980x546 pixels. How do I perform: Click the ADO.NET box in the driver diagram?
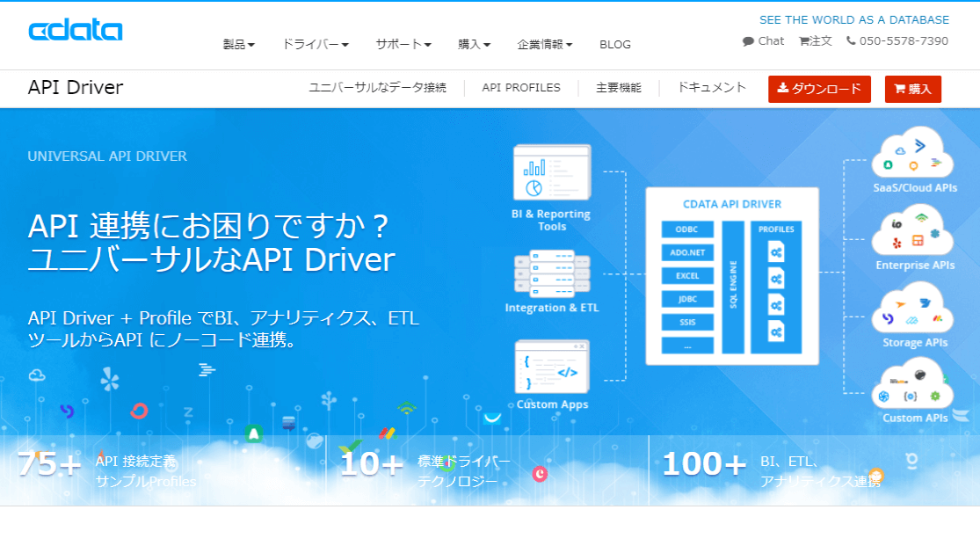pyautogui.click(x=686, y=252)
